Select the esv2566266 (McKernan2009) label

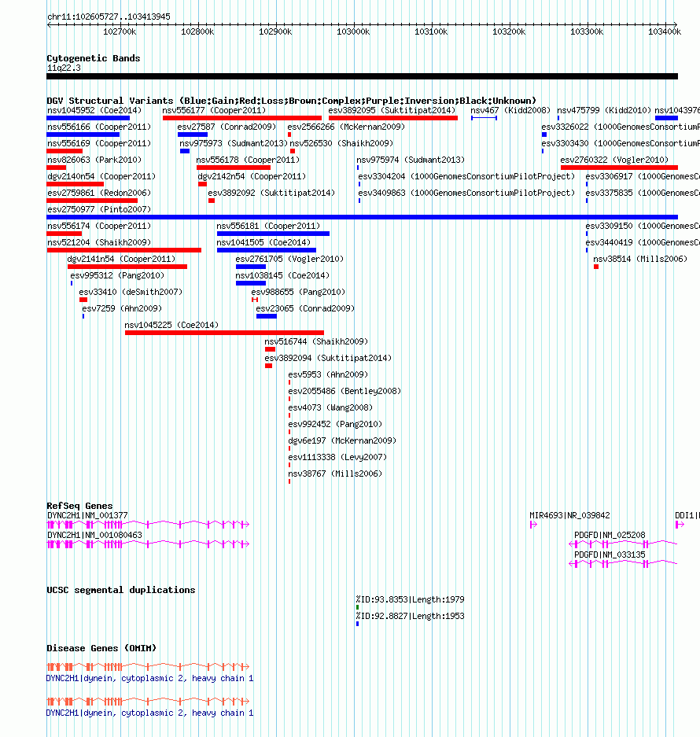click(x=346, y=127)
